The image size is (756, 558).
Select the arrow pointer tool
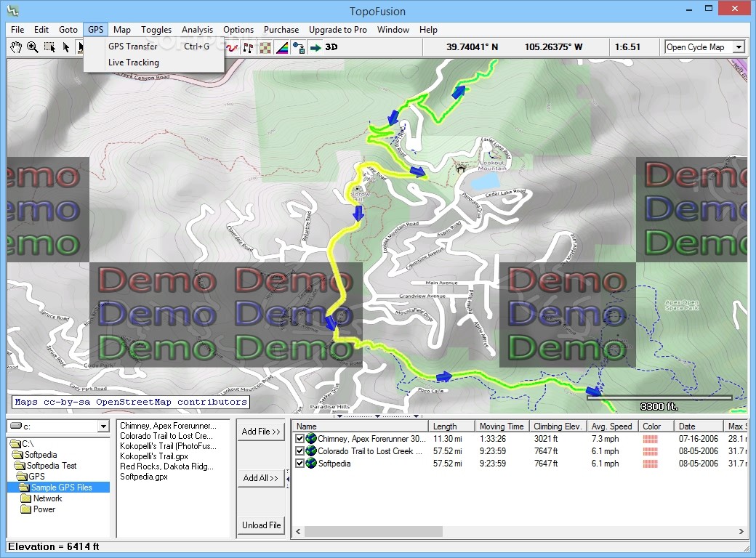pos(65,47)
